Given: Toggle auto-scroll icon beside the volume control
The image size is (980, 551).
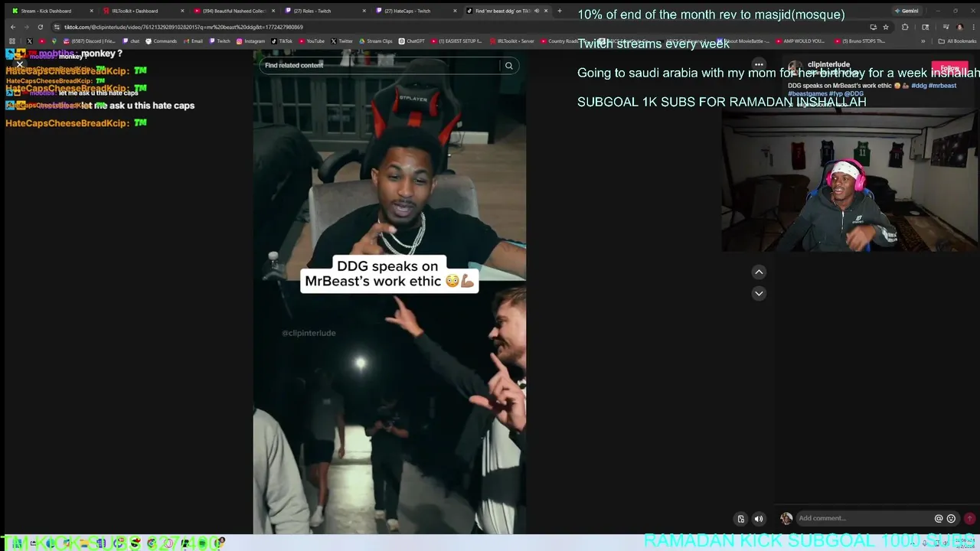Looking at the screenshot, I should coord(740,519).
